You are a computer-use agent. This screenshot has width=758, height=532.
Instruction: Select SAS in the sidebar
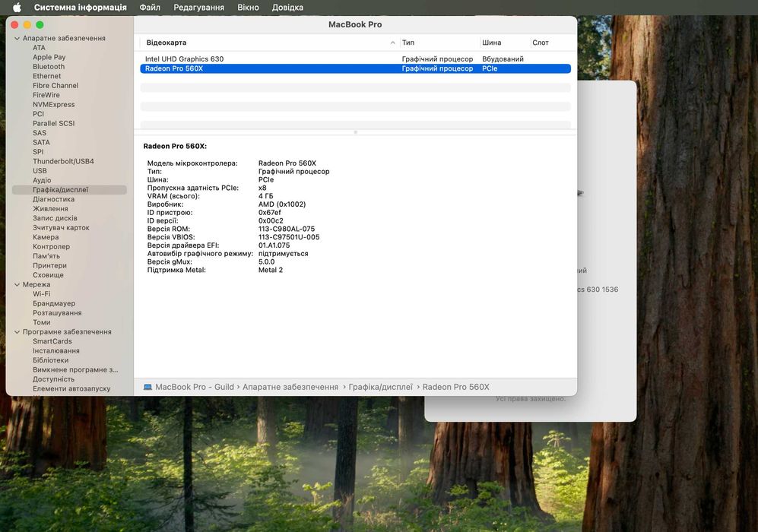(40, 133)
